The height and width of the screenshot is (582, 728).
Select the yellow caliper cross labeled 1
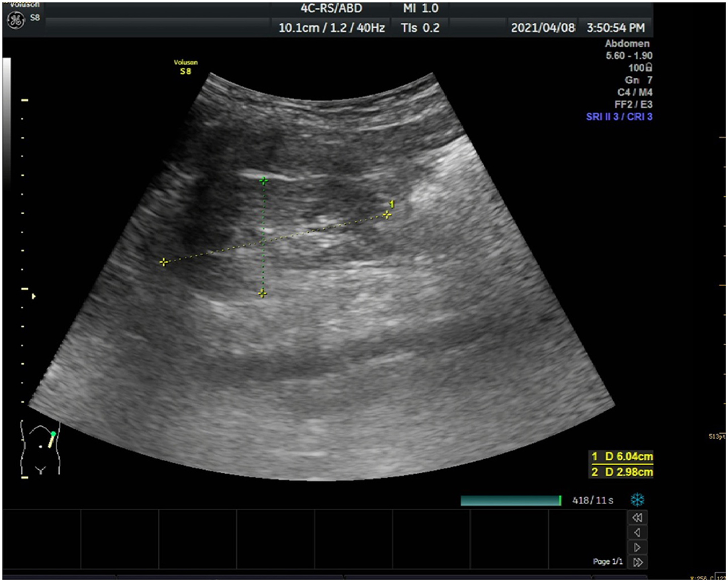387,214
